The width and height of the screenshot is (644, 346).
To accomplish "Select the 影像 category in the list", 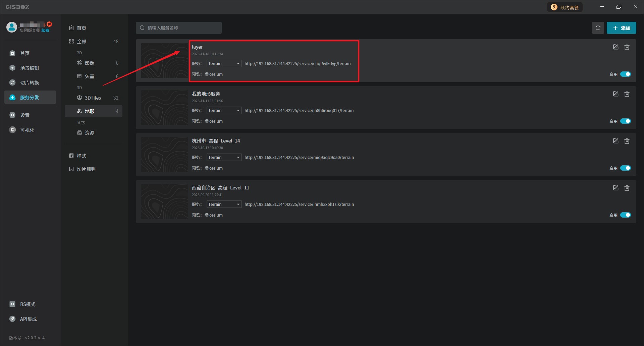I will [89, 63].
